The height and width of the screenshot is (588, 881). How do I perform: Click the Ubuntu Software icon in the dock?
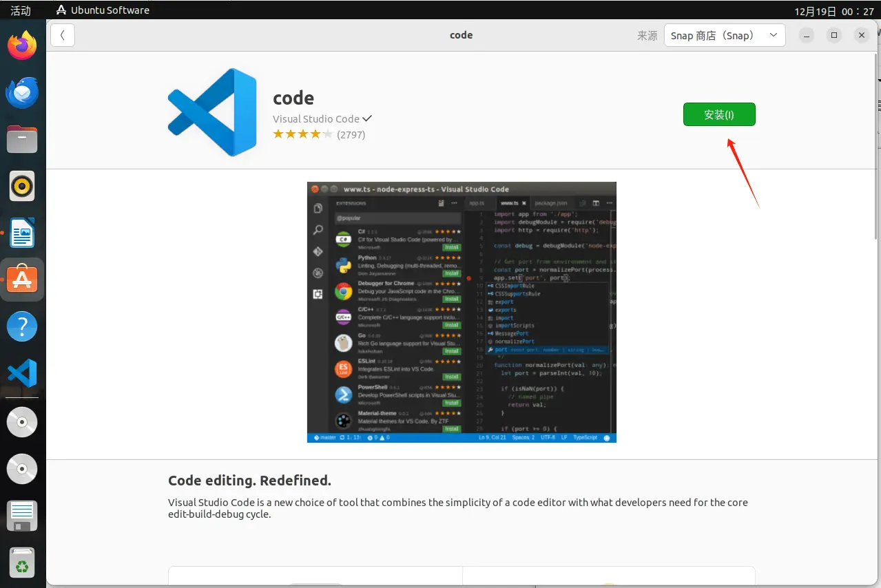(22, 280)
